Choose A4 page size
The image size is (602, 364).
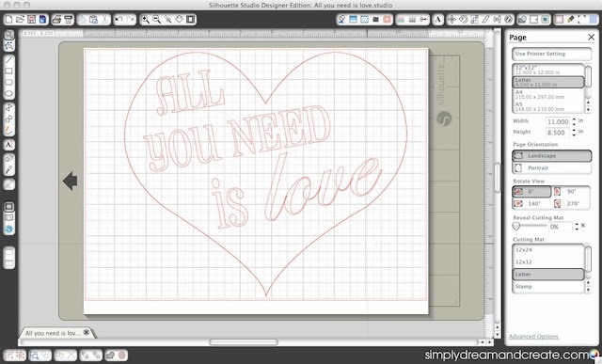(548, 94)
